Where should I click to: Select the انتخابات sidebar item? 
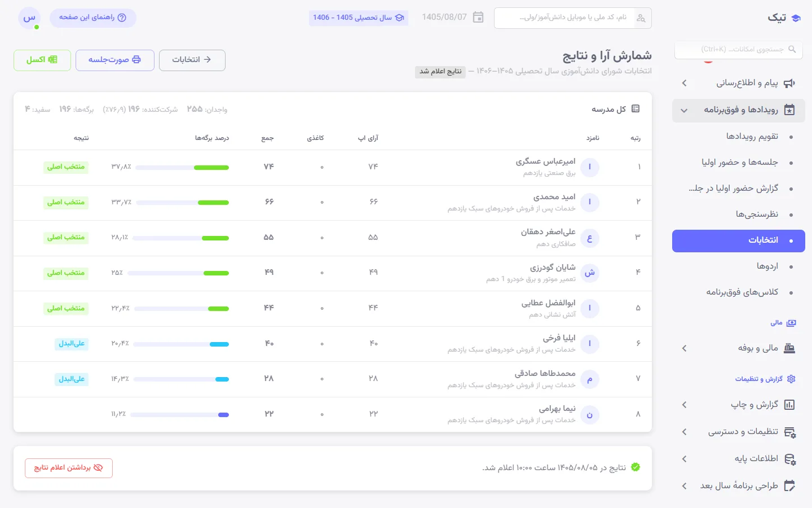739,241
